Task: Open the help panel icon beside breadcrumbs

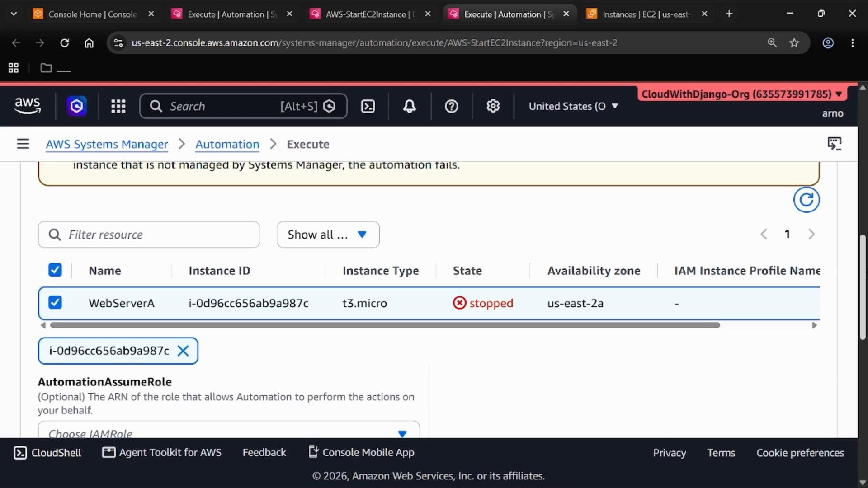Action: (x=835, y=144)
